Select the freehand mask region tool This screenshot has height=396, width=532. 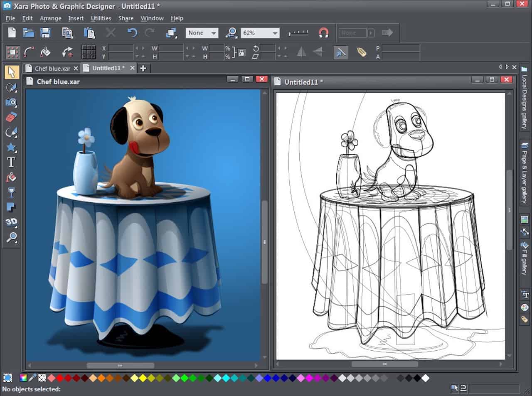click(11, 87)
